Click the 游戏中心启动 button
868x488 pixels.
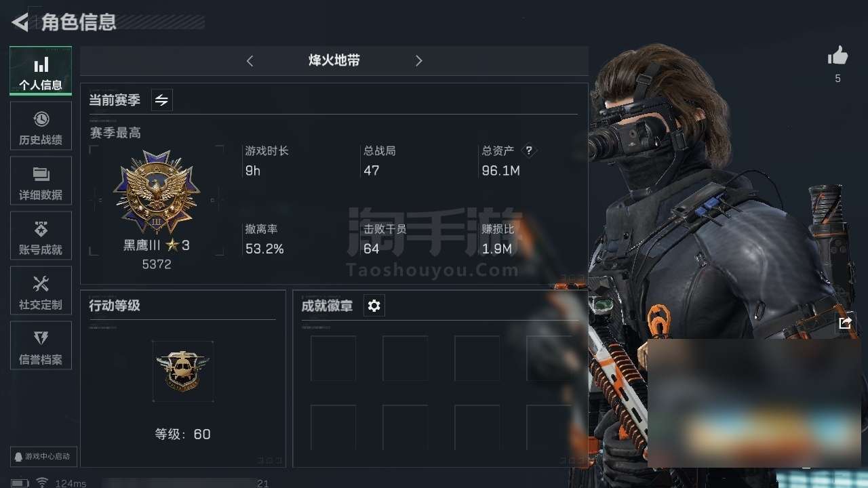tap(43, 457)
